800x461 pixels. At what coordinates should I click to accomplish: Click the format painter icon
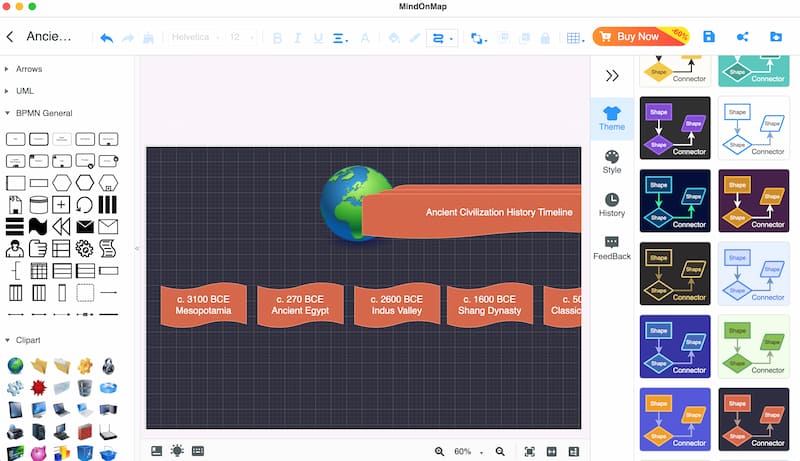(x=148, y=38)
